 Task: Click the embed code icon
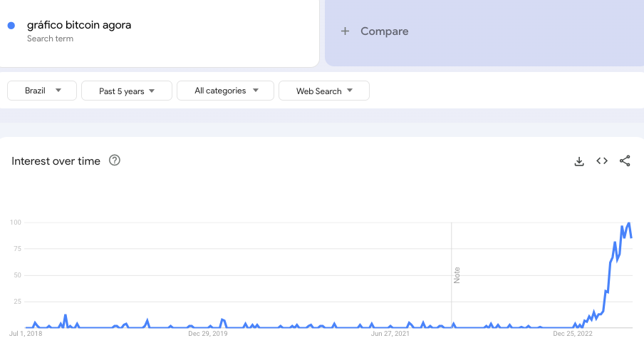602,161
